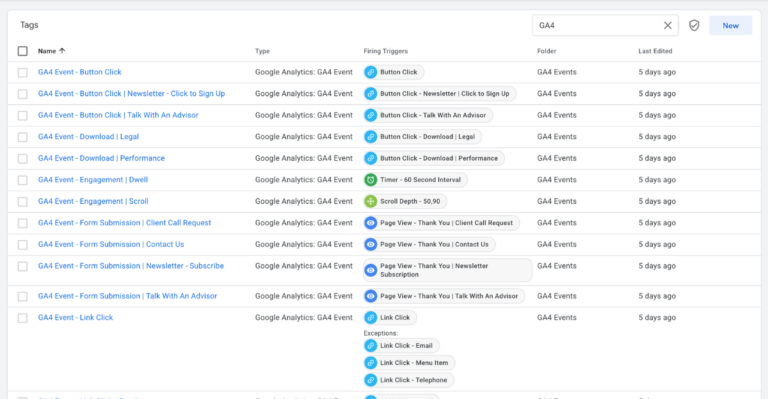Check the Engagement | Scroll tag row

pos(23,202)
